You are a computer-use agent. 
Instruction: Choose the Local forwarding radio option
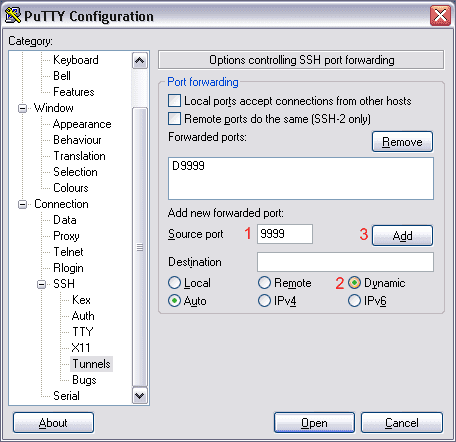pyautogui.click(x=174, y=283)
